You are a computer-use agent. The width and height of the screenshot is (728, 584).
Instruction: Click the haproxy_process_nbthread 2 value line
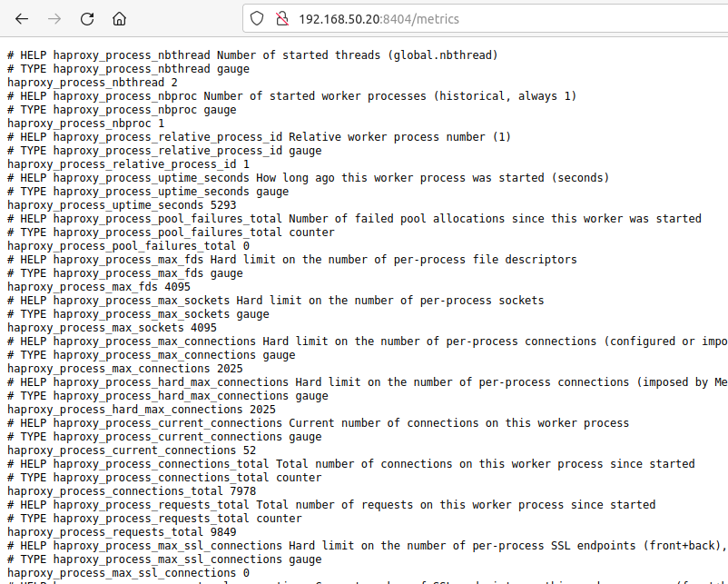93,83
